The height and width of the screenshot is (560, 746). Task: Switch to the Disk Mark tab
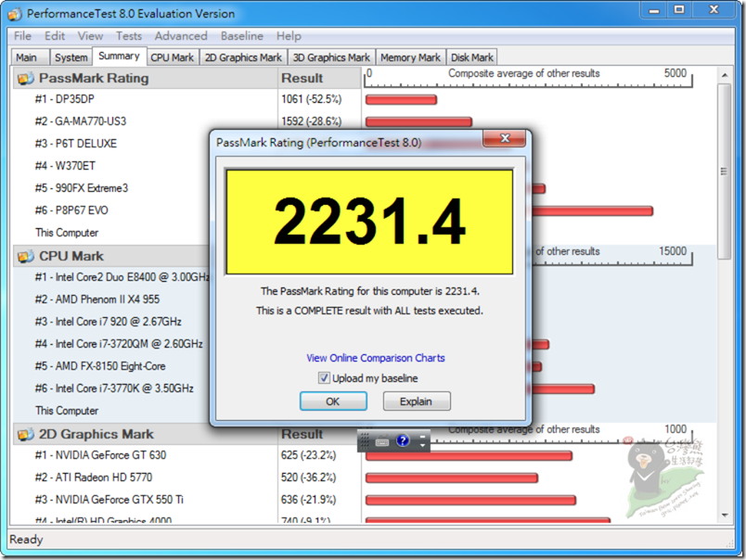click(472, 57)
